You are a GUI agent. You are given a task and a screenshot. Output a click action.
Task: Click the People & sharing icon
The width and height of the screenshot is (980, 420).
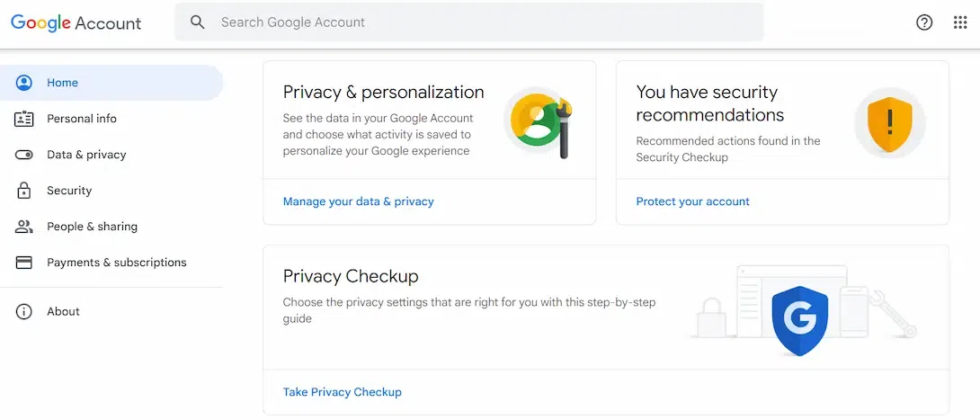tap(24, 227)
